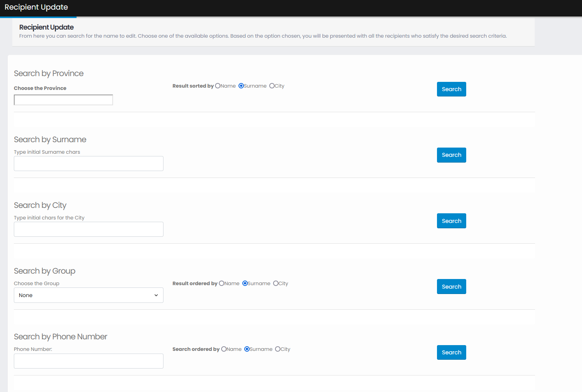The height and width of the screenshot is (392, 582).
Task: Click the dropdown chevron next to None
Action: point(156,295)
